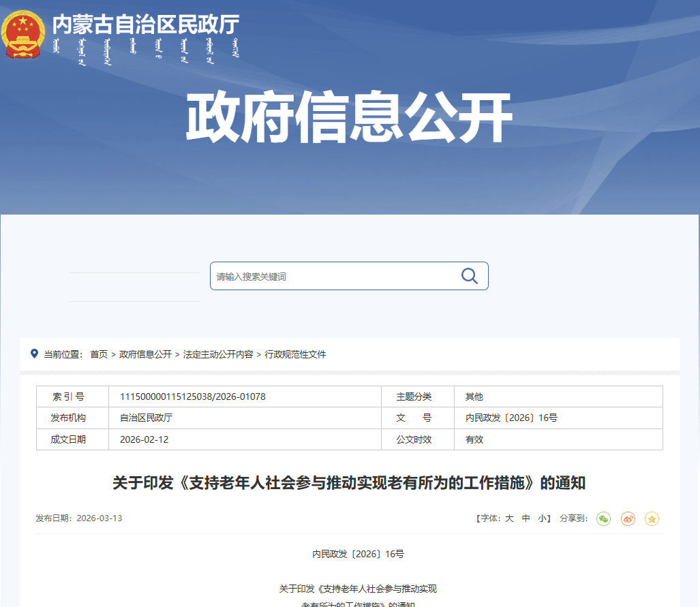Set font size to 大

coord(508,518)
